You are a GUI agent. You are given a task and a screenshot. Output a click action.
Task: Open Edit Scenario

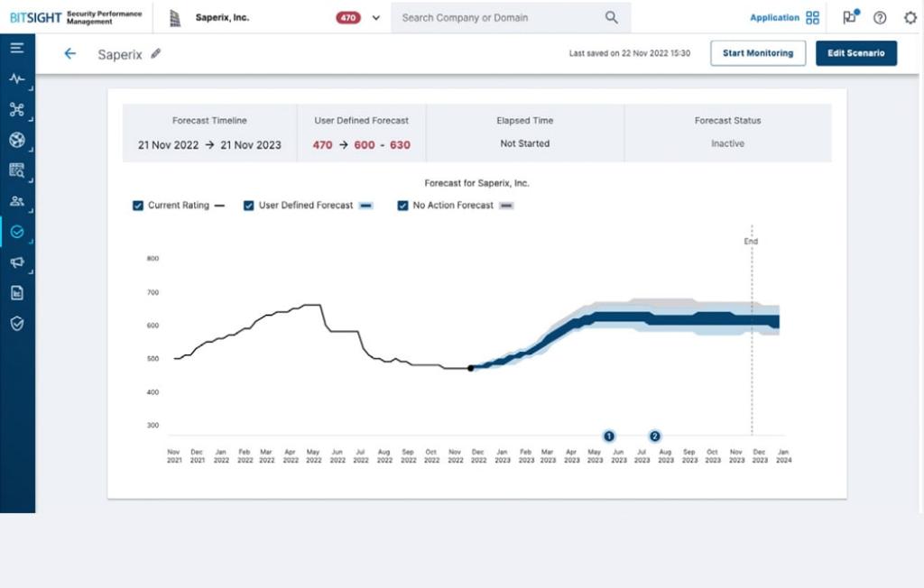coord(855,53)
